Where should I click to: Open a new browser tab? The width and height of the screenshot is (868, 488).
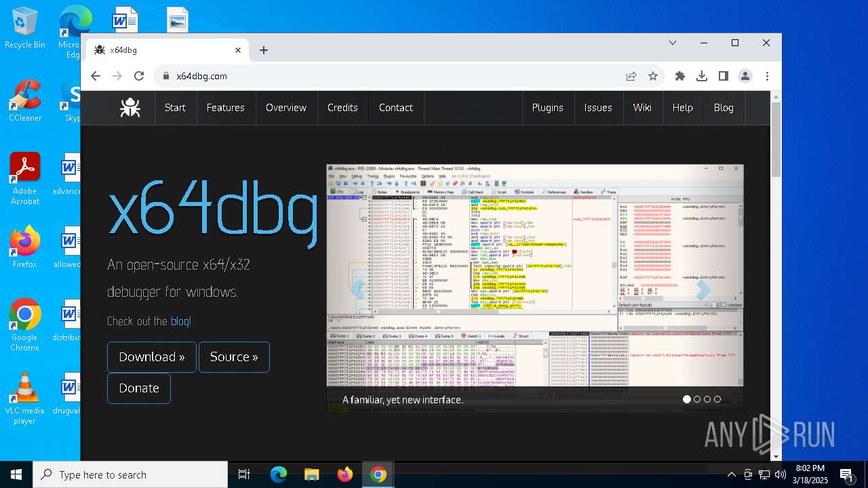tap(264, 50)
